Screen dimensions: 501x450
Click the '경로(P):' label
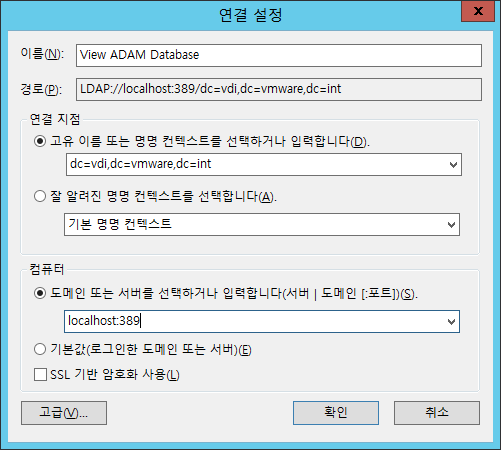[x=41, y=89]
